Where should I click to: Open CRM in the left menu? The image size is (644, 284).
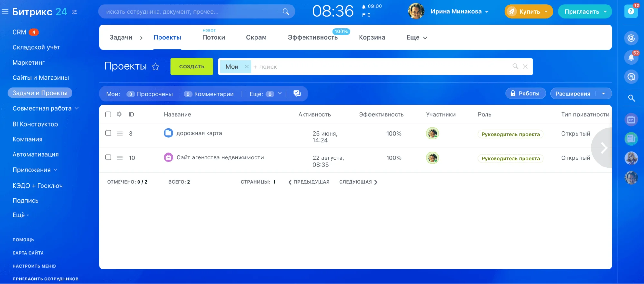(19, 32)
